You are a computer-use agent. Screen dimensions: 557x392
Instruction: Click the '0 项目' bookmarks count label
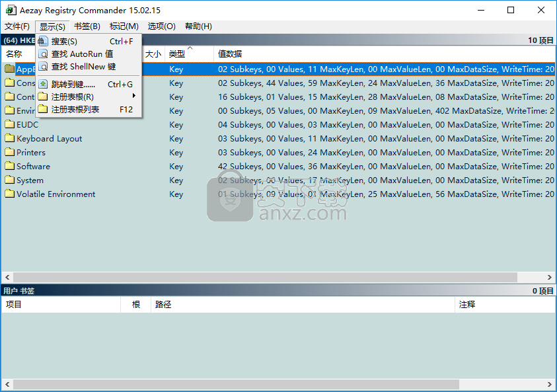pos(542,291)
